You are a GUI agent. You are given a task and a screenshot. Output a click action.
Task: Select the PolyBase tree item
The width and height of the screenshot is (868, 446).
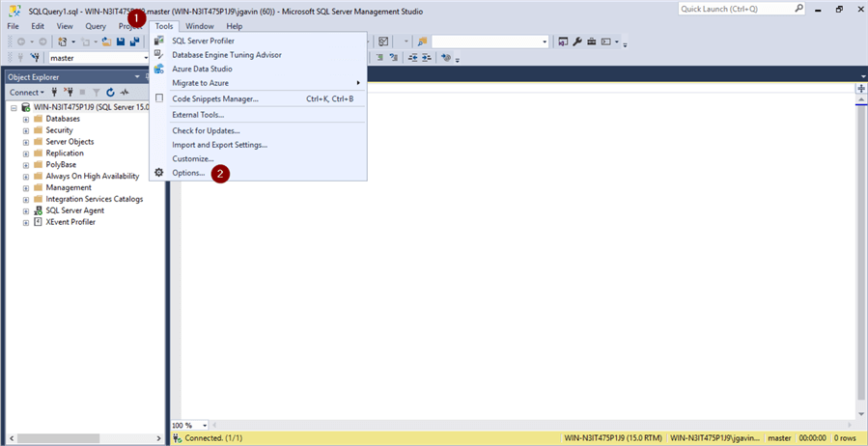pyautogui.click(x=61, y=164)
